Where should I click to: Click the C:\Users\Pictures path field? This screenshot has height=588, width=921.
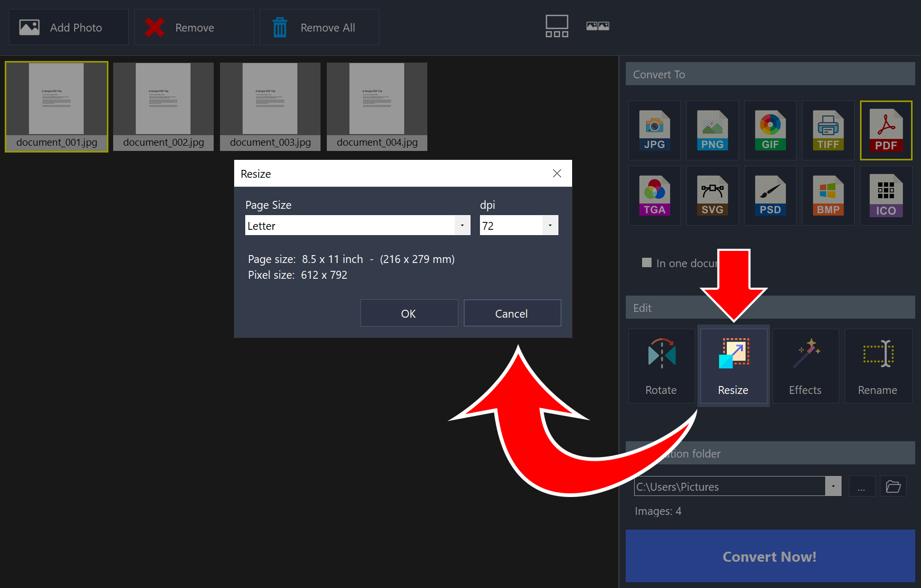point(729,486)
